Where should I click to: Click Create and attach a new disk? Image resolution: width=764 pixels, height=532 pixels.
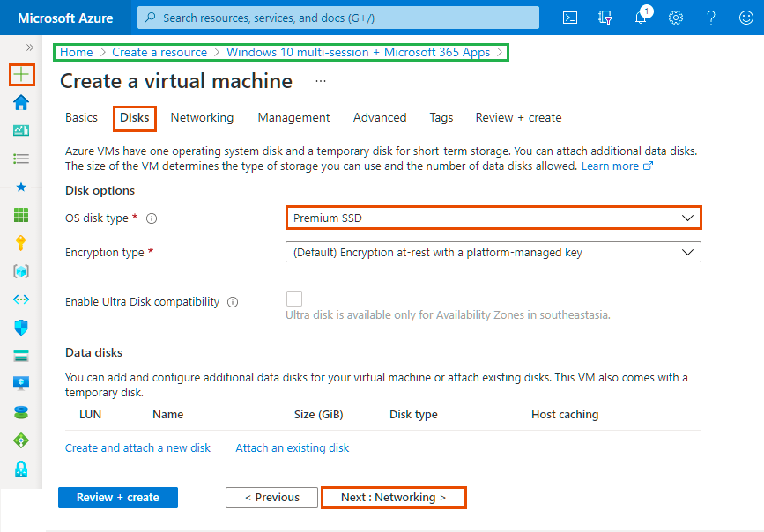pos(137,447)
